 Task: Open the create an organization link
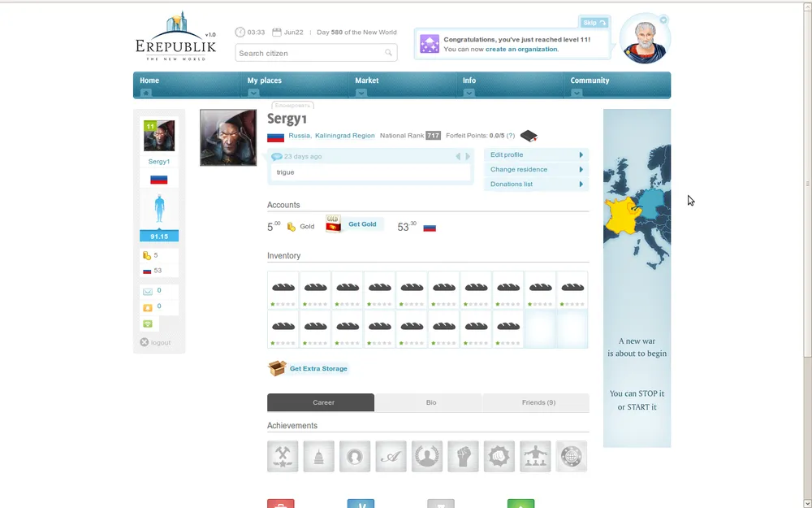click(521, 50)
